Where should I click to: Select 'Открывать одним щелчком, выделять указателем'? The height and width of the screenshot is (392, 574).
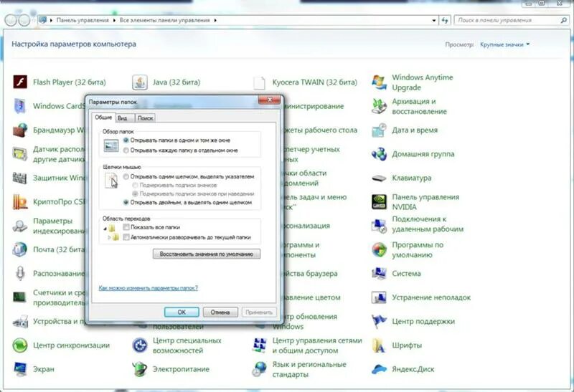[126, 176]
